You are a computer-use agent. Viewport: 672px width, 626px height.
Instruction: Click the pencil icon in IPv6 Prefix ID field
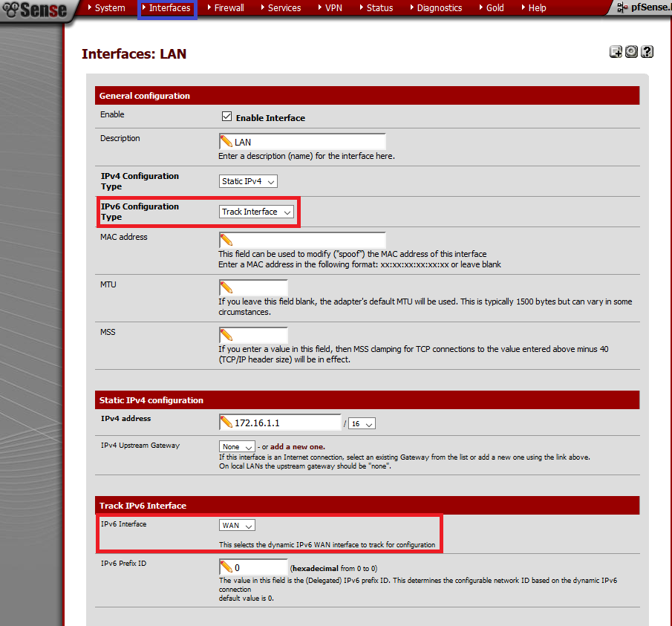[x=226, y=567]
